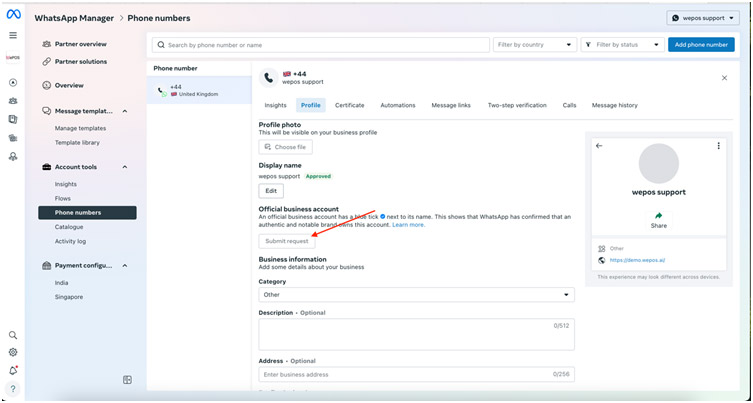The image size is (753, 403).
Task: Switch to the Insights tab
Action: [x=275, y=105]
